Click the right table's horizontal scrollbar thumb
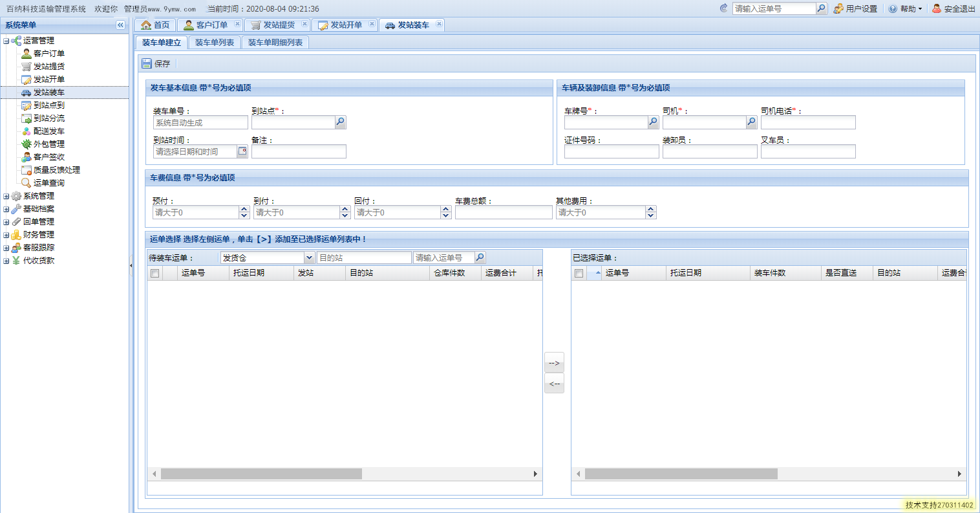Viewport: 980px width, 513px height. pyautogui.click(x=681, y=474)
